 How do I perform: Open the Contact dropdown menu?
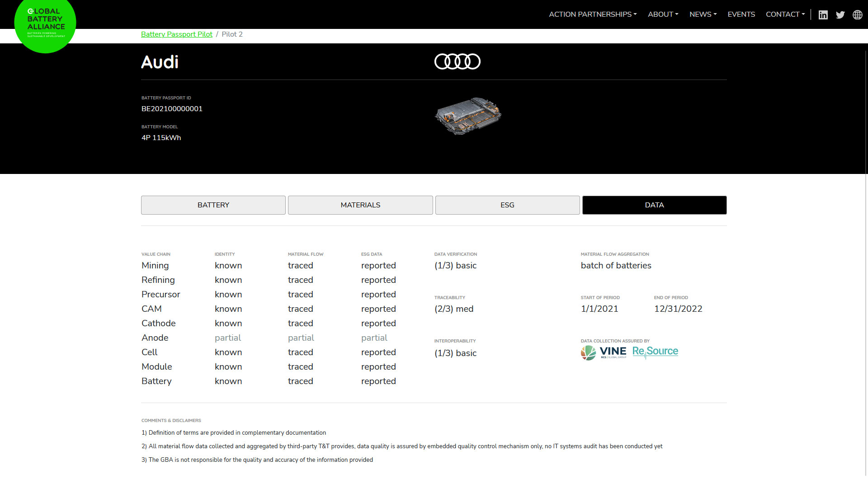(x=785, y=14)
